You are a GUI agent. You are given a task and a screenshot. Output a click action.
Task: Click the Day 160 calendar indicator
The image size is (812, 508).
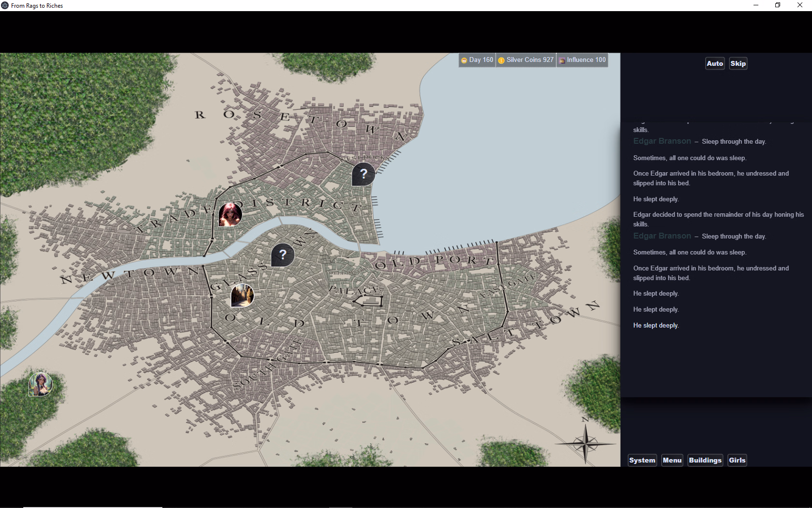click(477, 60)
